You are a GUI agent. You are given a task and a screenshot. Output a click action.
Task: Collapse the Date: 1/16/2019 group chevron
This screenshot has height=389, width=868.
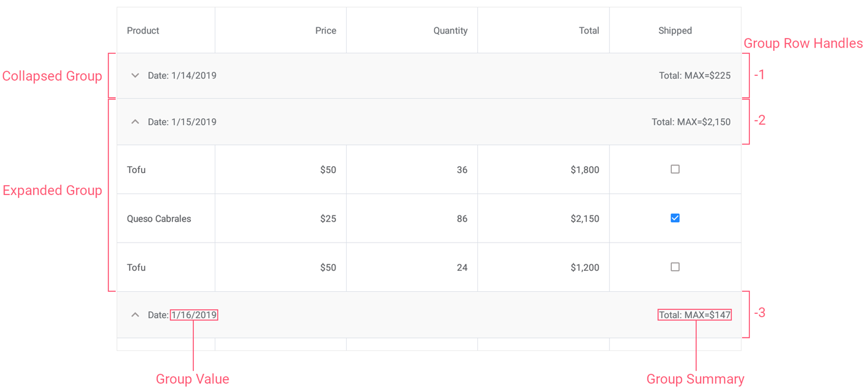point(135,315)
